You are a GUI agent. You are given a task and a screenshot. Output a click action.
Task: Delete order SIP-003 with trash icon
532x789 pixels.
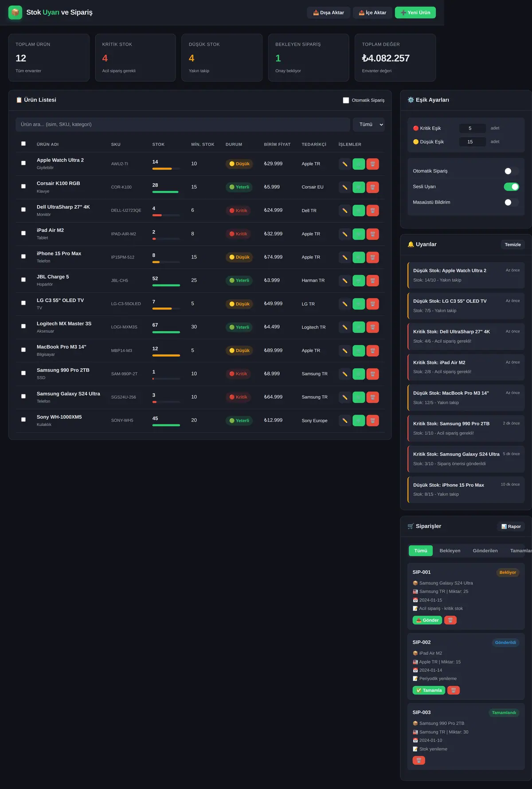tap(419, 760)
